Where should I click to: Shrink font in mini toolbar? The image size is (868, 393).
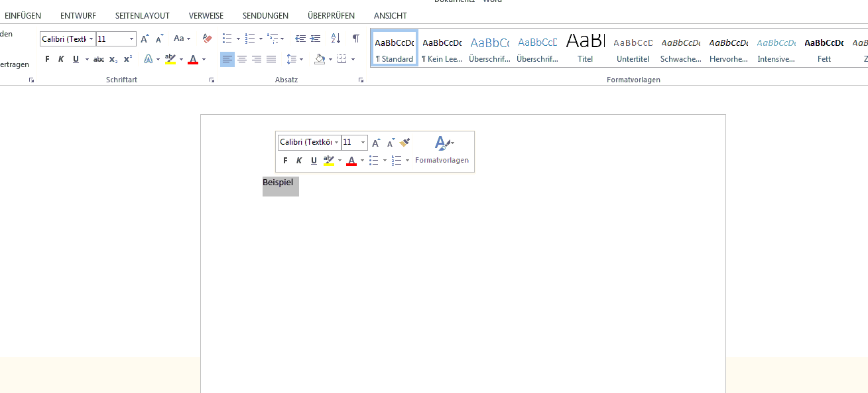(391, 143)
